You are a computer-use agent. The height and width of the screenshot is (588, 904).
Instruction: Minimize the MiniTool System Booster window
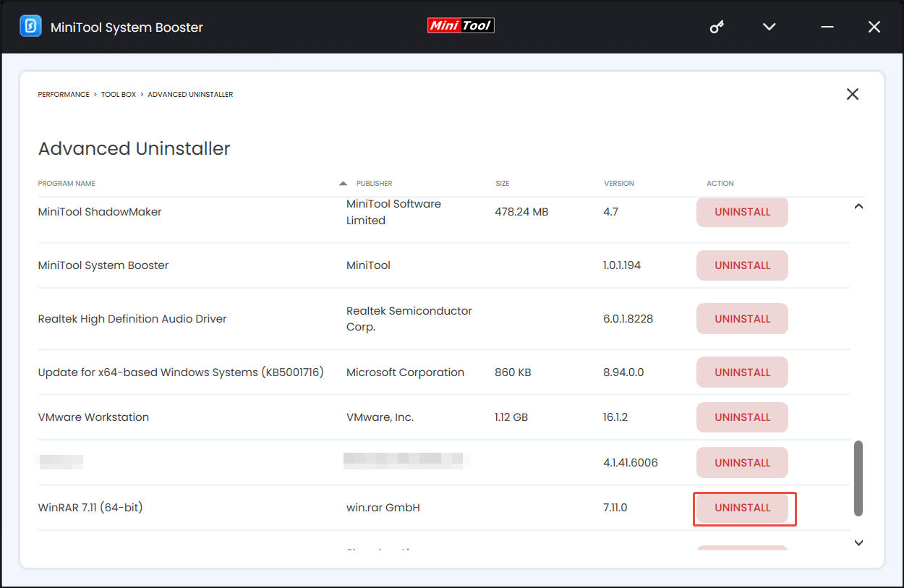(827, 27)
